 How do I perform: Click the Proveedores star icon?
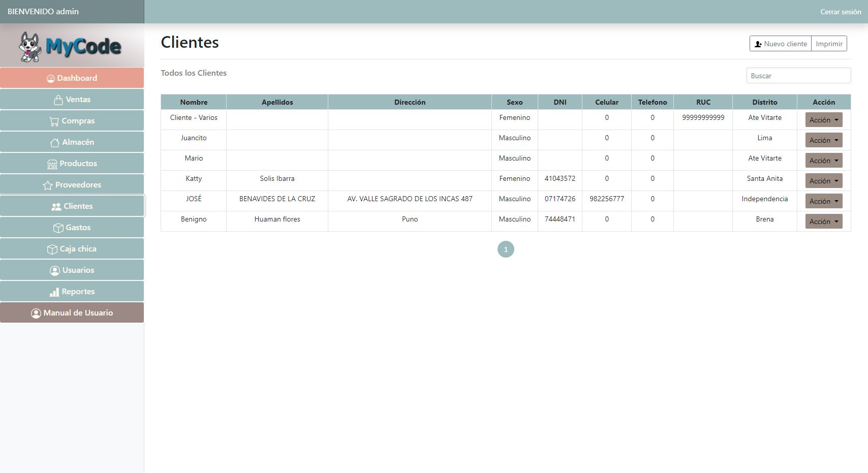(48, 185)
